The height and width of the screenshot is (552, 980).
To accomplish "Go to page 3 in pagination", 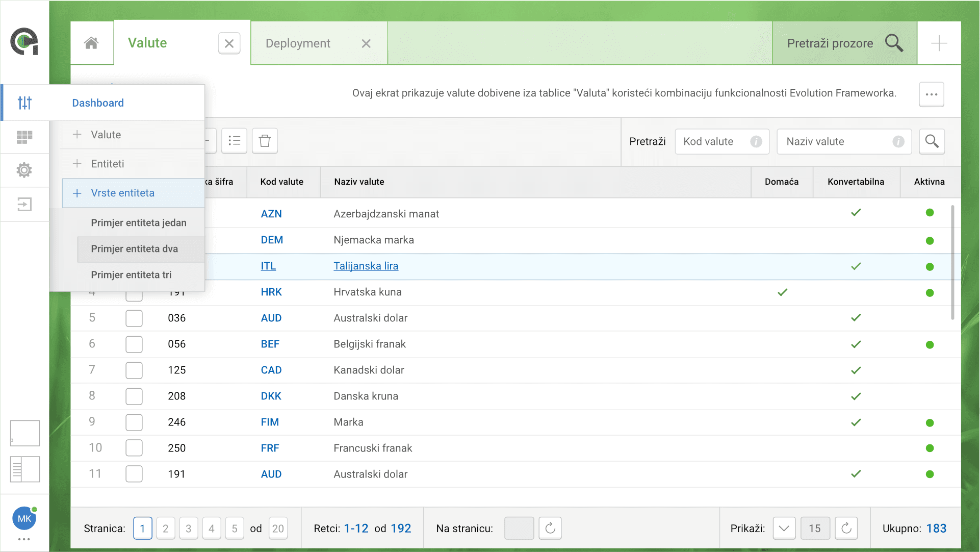I will (188, 528).
